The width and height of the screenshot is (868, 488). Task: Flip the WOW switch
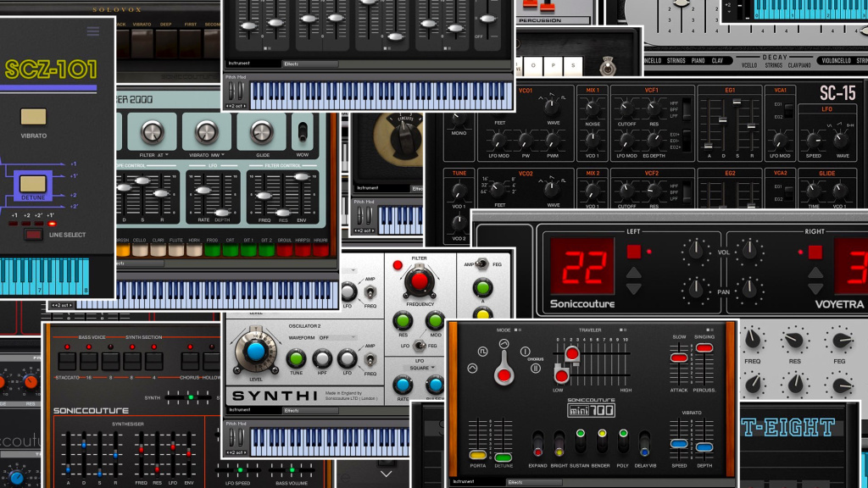[303, 132]
